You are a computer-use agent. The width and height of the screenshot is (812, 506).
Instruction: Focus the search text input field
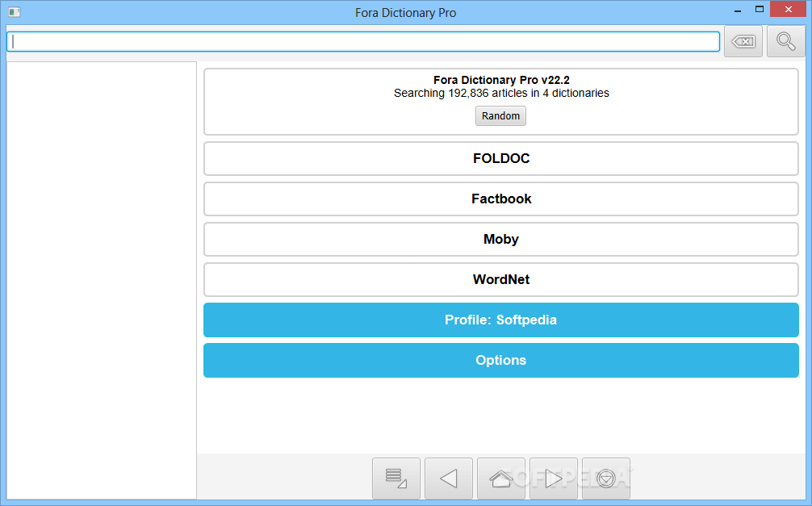coord(363,41)
